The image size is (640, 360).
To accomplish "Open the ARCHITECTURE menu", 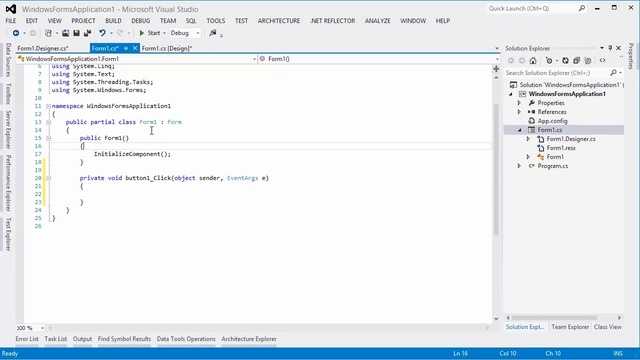I will click(279, 21).
